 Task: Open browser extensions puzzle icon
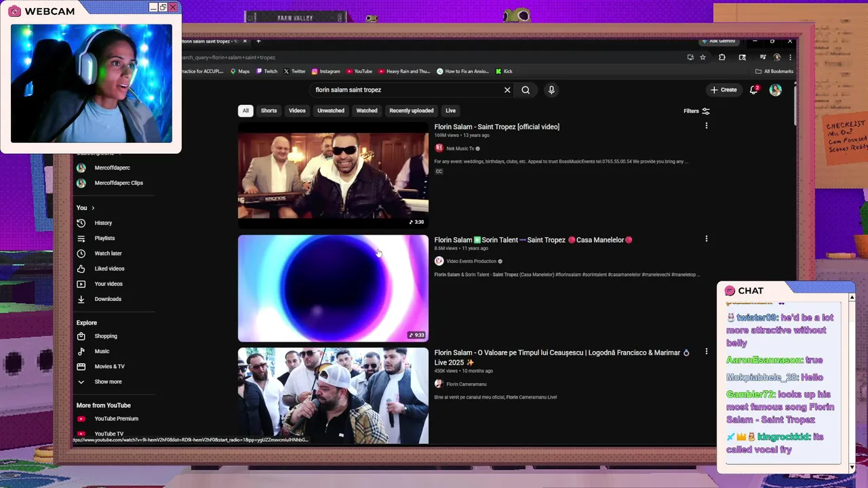(x=722, y=58)
